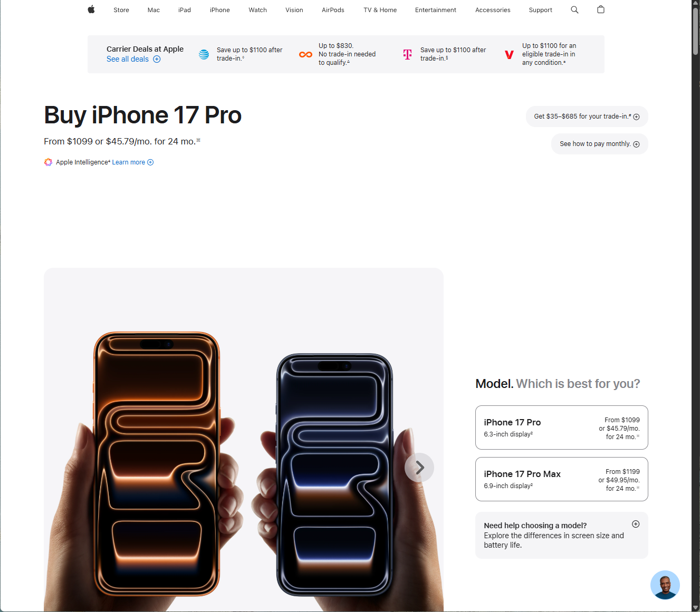Image resolution: width=700 pixels, height=612 pixels.
Task: Expand See how to pay monthly
Action: pos(599,144)
